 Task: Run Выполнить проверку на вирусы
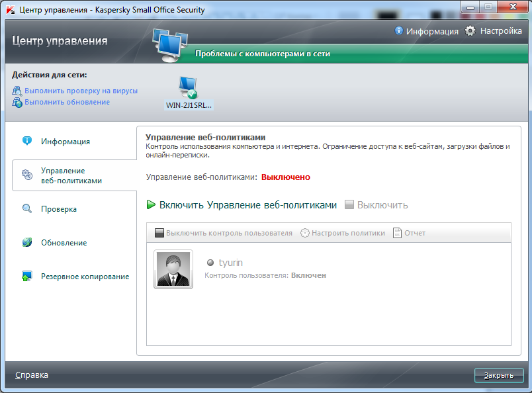click(x=81, y=91)
